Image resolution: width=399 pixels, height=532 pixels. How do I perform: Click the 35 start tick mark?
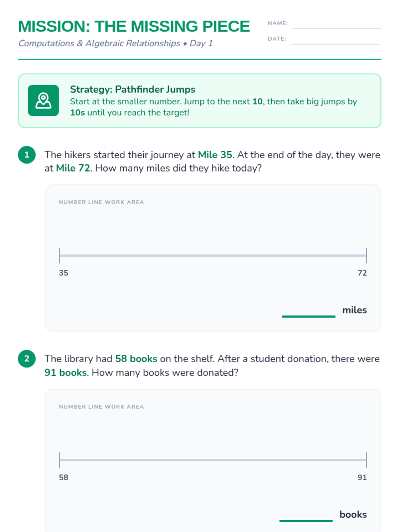[60, 255]
